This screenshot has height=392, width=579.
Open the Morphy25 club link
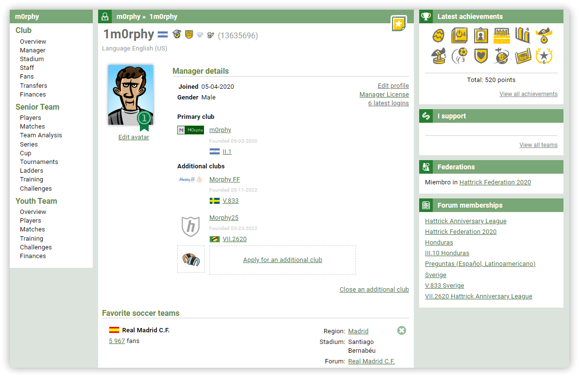224,218
